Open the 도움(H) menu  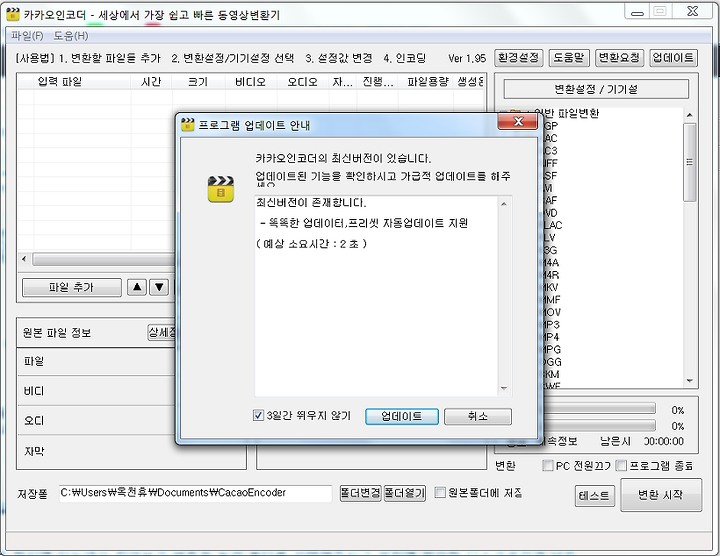[71, 36]
